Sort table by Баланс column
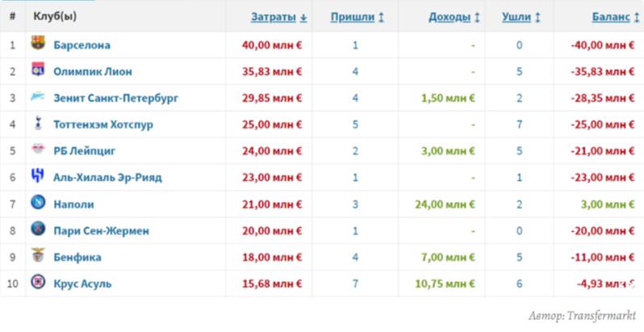 point(615,17)
